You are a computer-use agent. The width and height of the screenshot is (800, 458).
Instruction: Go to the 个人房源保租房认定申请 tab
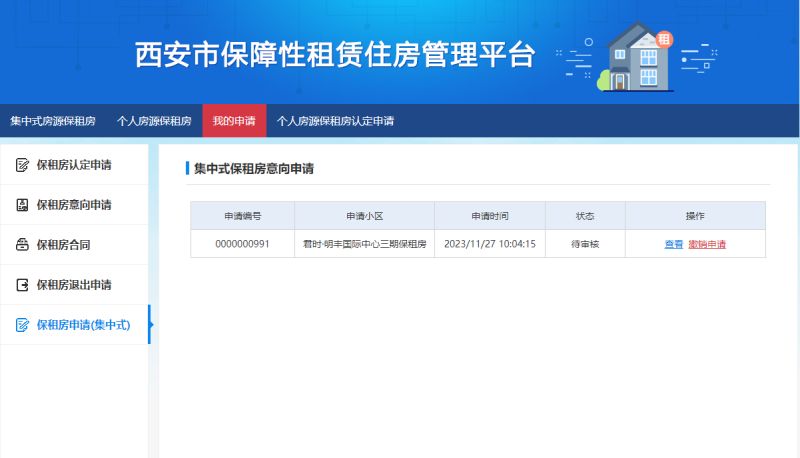(x=335, y=121)
